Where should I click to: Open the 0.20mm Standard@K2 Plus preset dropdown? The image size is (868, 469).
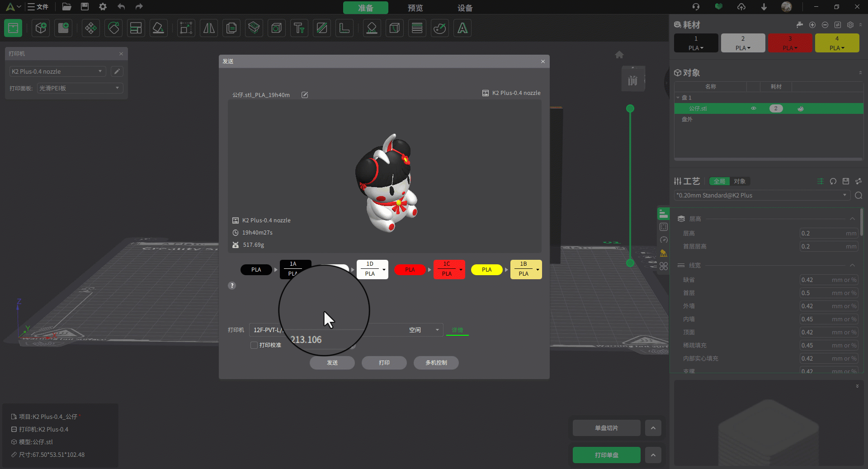pyautogui.click(x=762, y=195)
